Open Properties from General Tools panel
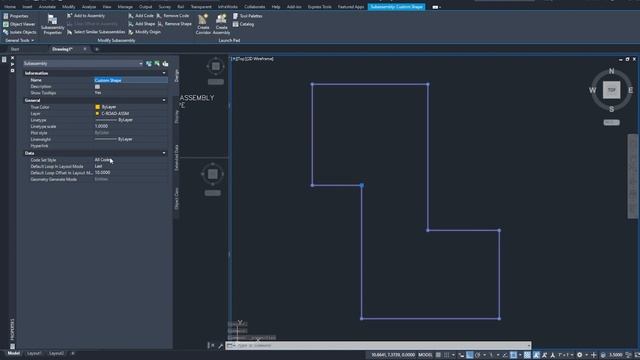640x360 pixels. click(16, 16)
